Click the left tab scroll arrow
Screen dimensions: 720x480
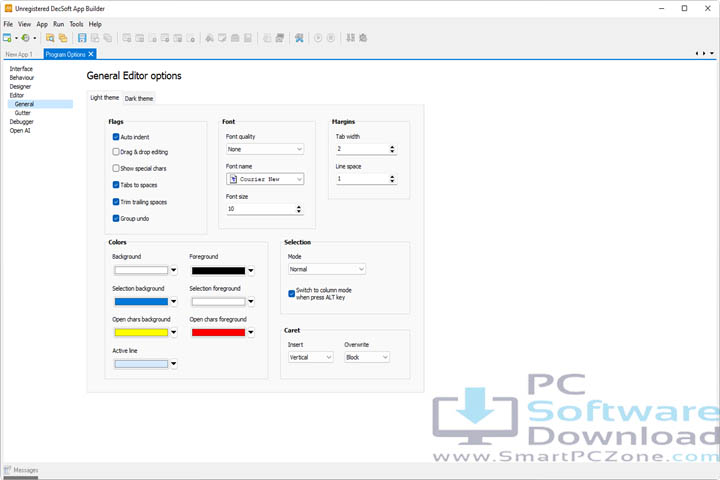point(697,54)
